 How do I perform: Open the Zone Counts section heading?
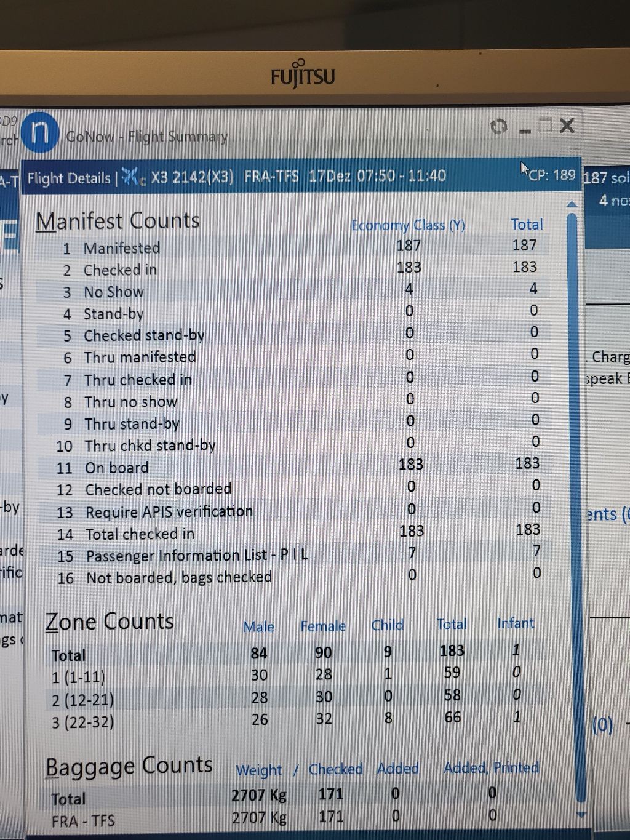tap(110, 622)
